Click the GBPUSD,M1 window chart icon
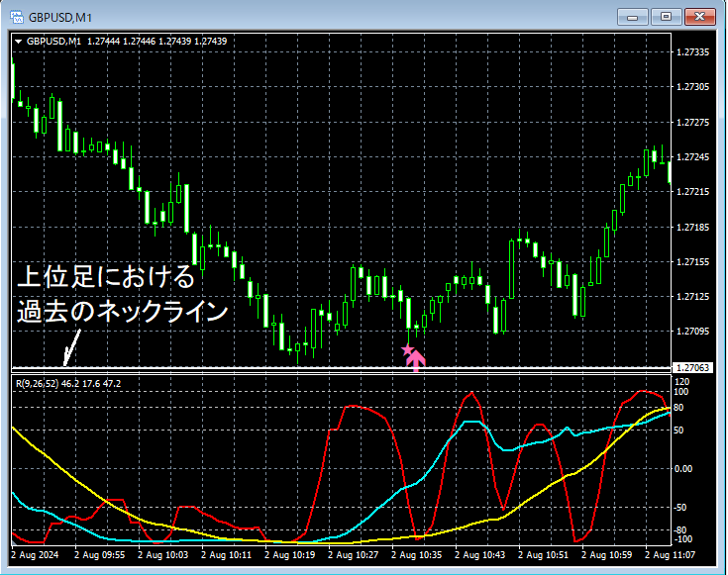 tap(17, 17)
